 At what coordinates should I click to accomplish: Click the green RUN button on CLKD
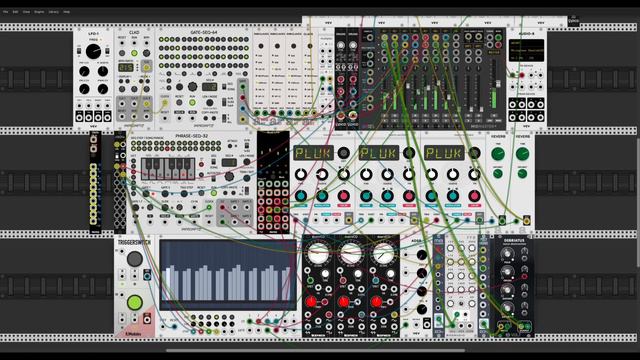point(134,53)
